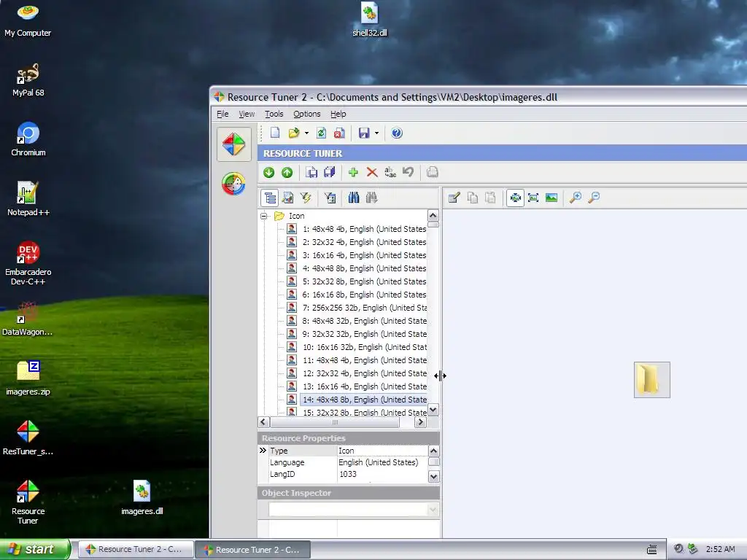Select tree item 12: 32x32 4b
Image resolution: width=747 pixels, height=560 pixels.
point(365,373)
